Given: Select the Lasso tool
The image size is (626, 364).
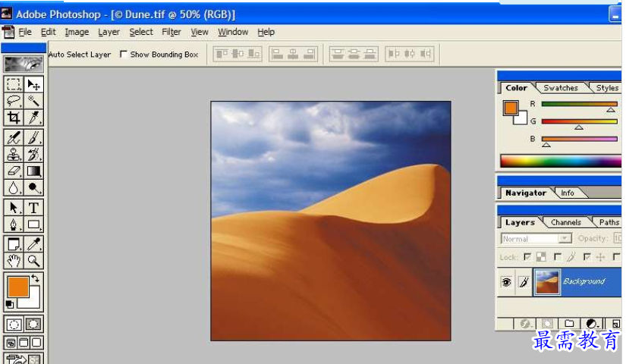Looking at the screenshot, I should coord(14,101).
